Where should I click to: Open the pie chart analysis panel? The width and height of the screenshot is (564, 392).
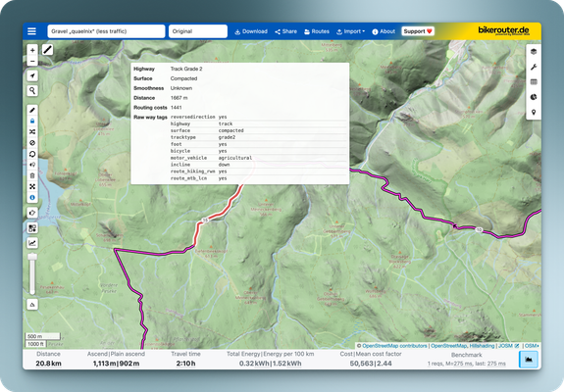[534, 97]
